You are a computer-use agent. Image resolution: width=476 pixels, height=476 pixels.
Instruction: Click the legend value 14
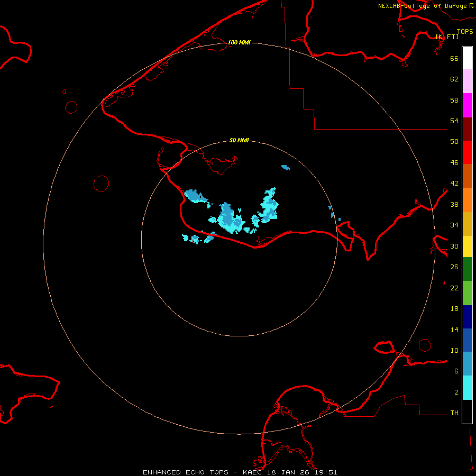tap(454, 329)
